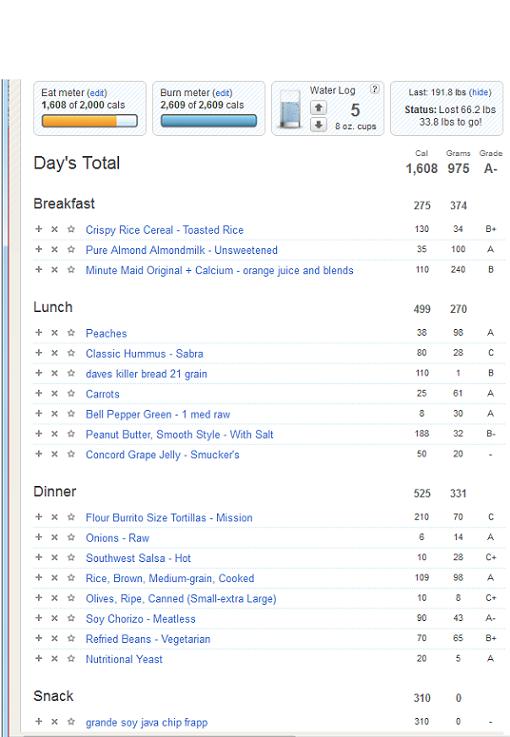Click the plus icon next to Onions - Raw
The image size is (510, 737).
click(x=39, y=537)
